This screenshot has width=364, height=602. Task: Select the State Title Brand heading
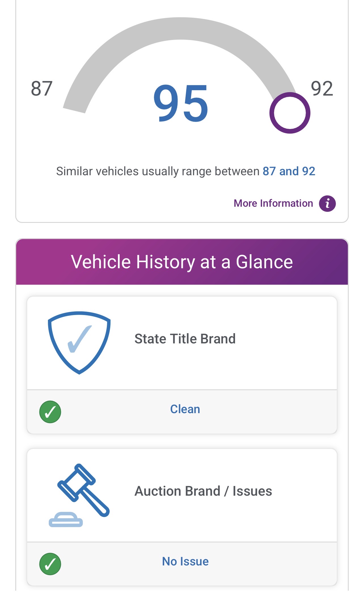185,339
